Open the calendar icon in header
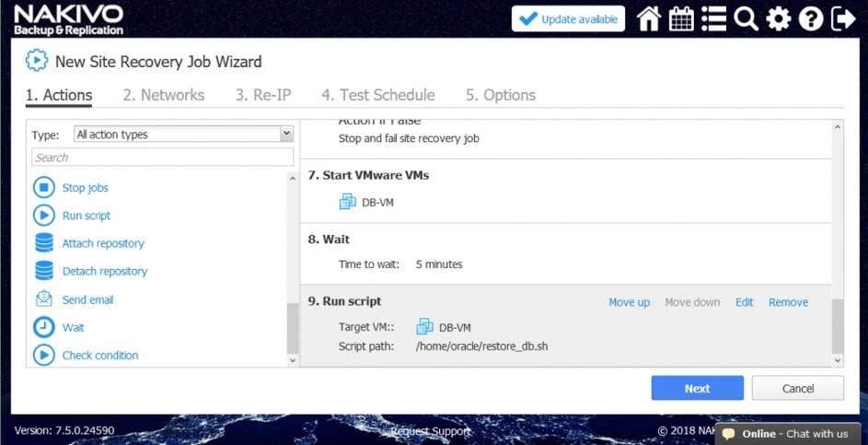The width and height of the screenshot is (868, 445). (x=682, y=18)
